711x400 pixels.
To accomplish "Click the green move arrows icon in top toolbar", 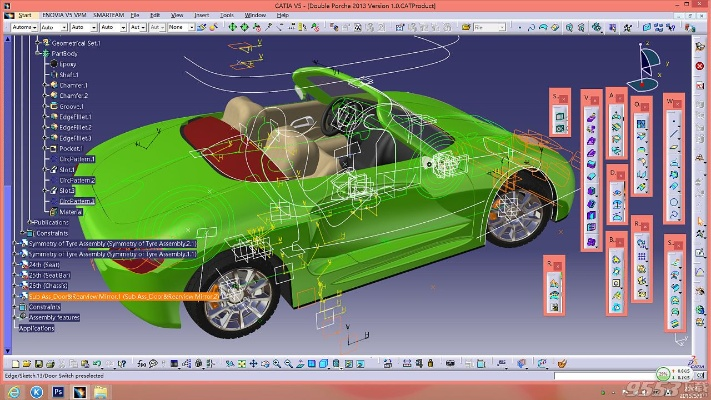I will (233, 27).
